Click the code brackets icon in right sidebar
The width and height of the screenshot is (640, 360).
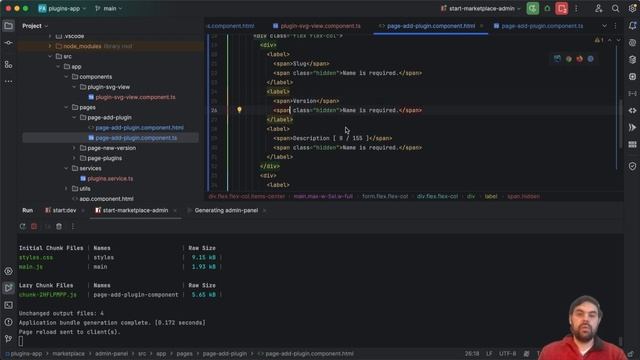pyautogui.click(x=632, y=111)
